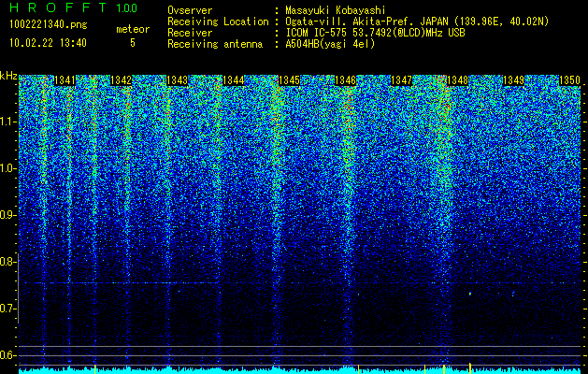Screen dimensions: 588x374
Task: Select the file name 1002221340.png
Action: [x=49, y=25]
